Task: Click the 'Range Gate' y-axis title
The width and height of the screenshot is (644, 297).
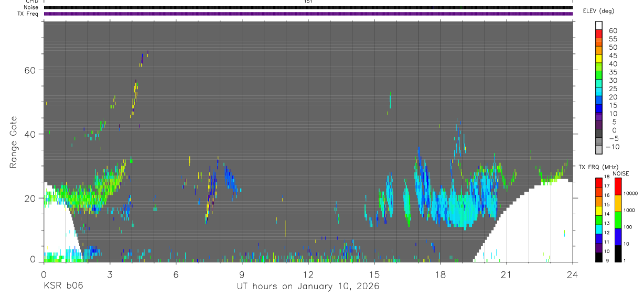Action: point(14,141)
